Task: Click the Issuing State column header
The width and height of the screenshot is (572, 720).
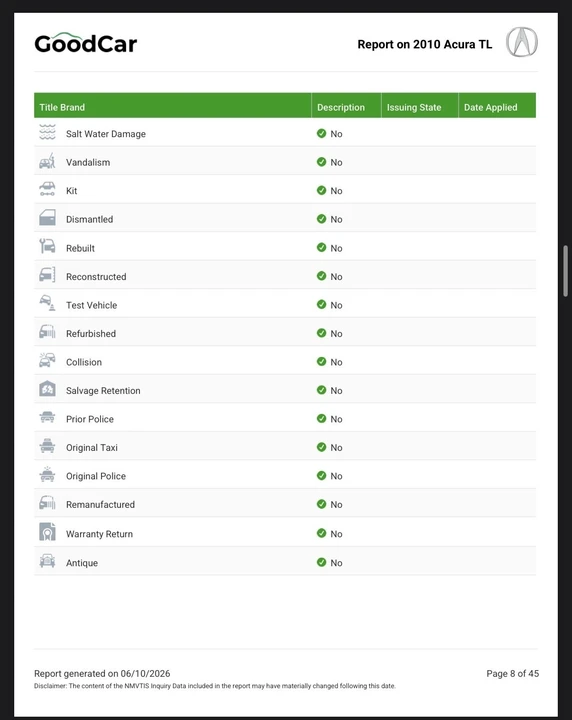Action: pos(414,107)
